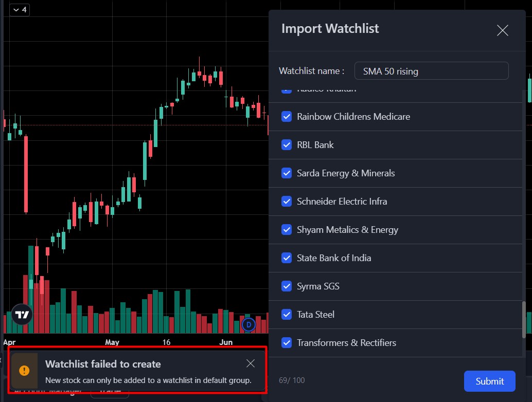Click the Tata Steel stock label
Viewport: 532px width, 402px height.
click(x=315, y=315)
